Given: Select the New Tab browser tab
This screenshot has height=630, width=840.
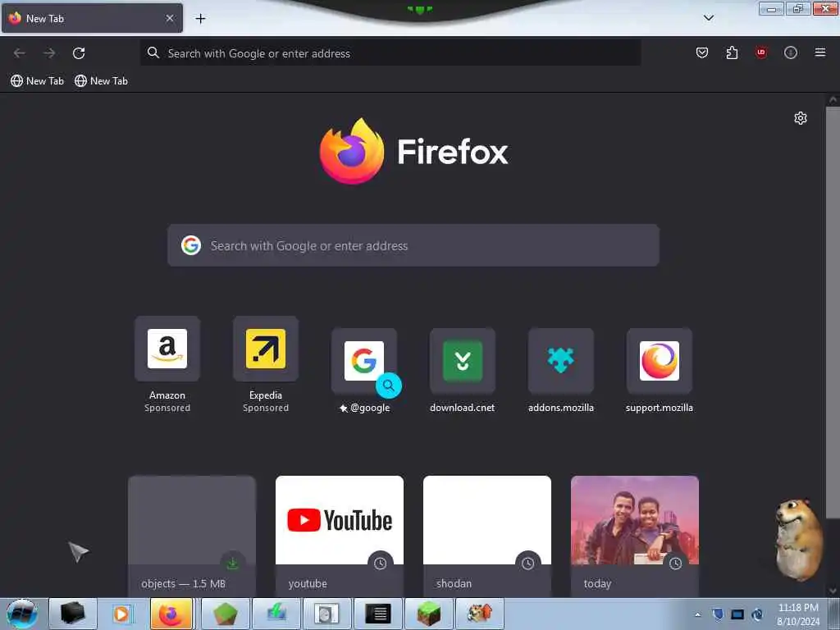Looking at the screenshot, I should pos(92,18).
